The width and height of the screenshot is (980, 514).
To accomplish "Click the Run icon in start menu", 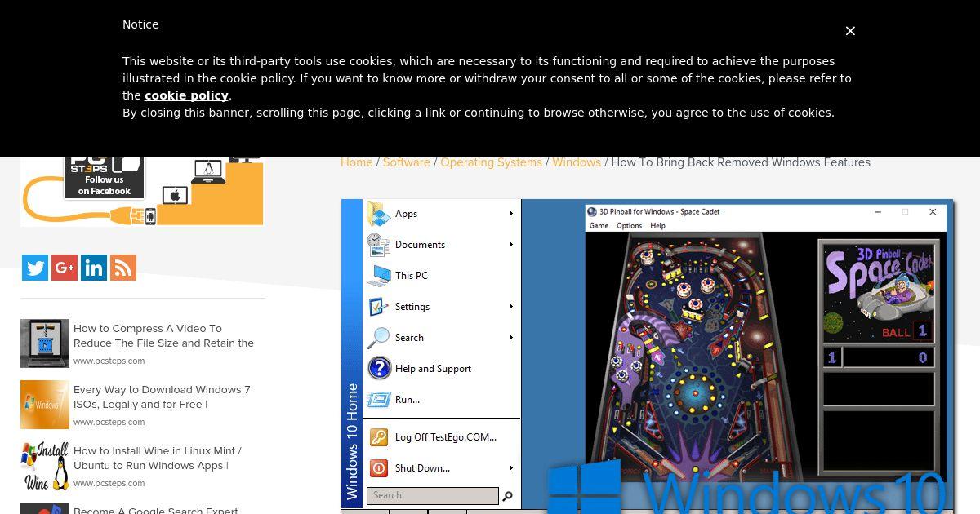I will point(379,400).
